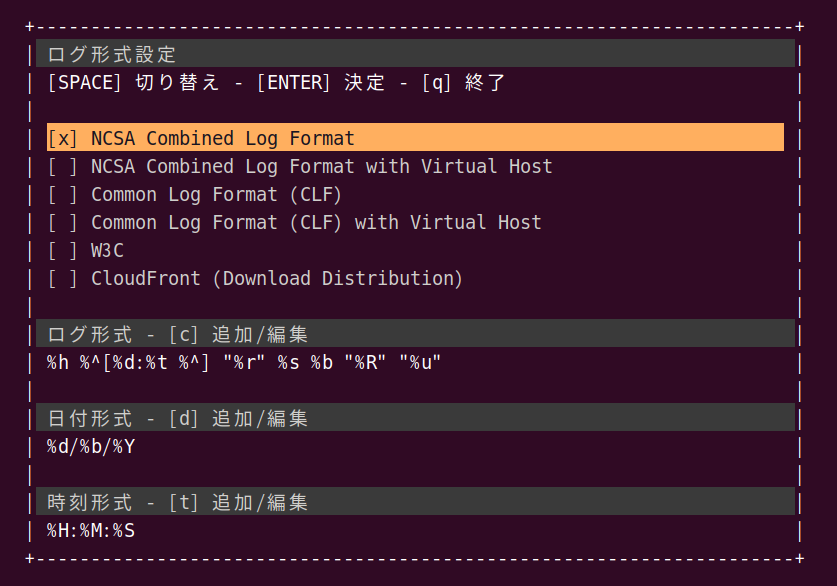Check the CLF with Virtual Host box
The image size is (837, 586).
pyautogui.click(x=62, y=223)
